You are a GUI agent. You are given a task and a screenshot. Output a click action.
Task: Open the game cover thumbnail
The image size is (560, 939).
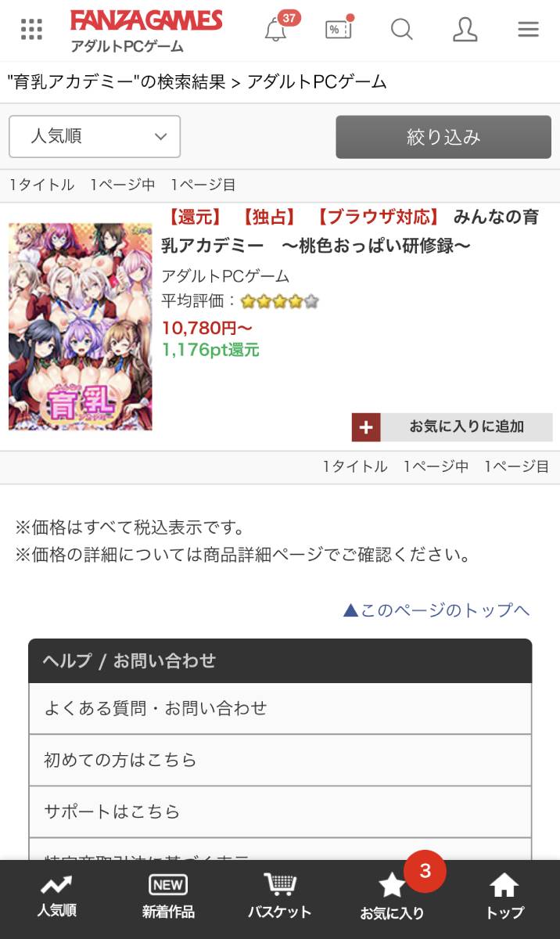pos(81,326)
